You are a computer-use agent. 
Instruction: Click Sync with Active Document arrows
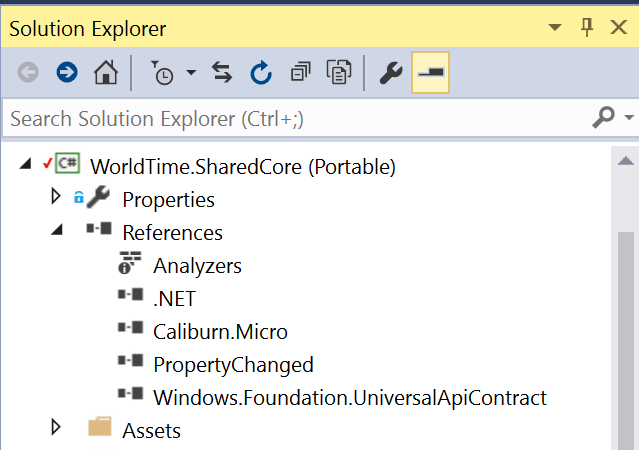coord(222,73)
